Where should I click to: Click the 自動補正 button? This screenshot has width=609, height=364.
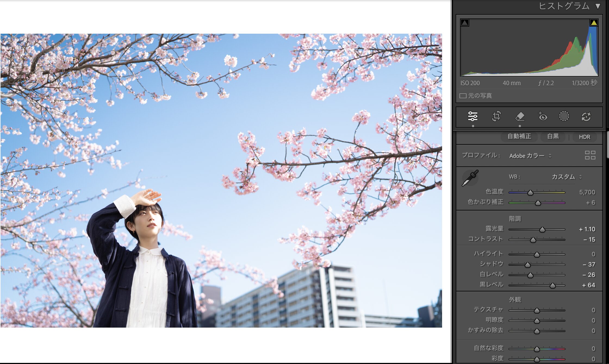[x=519, y=136]
